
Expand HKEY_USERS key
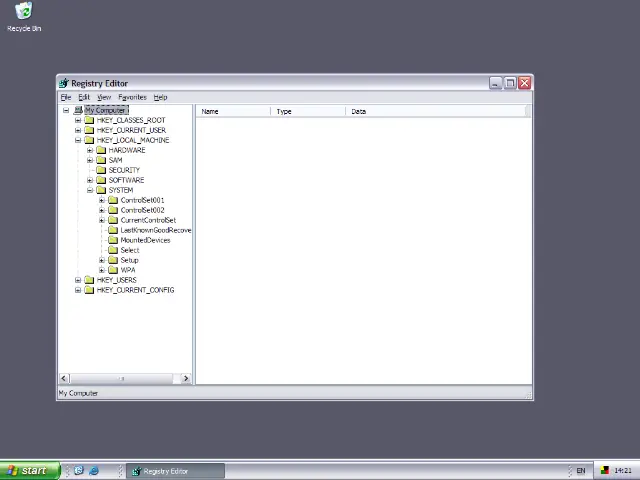[78, 280]
